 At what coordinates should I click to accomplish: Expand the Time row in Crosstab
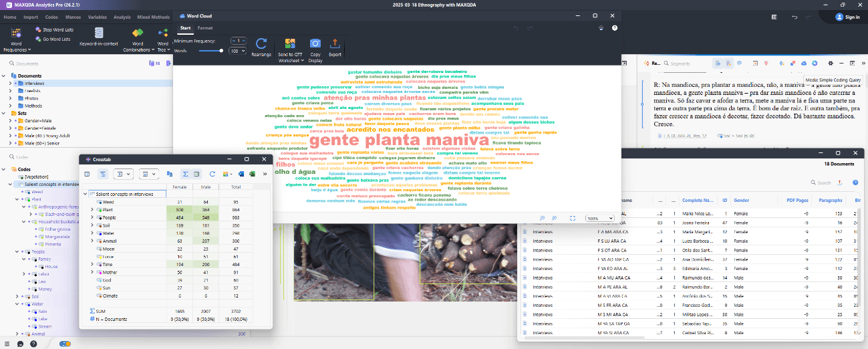click(92, 264)
